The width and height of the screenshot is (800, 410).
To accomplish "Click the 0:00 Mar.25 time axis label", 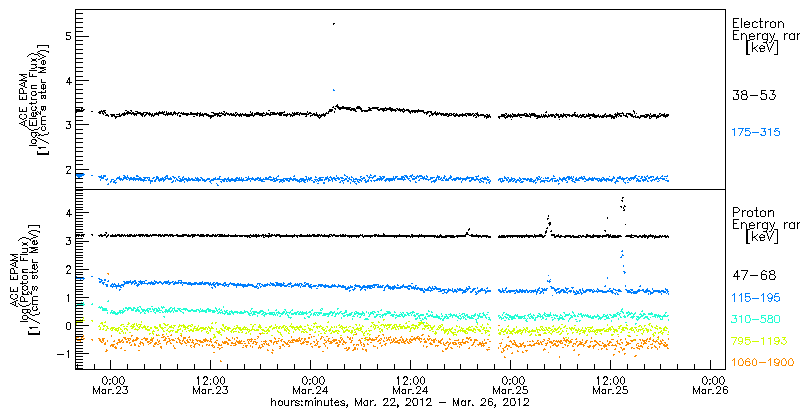I will (509, 385).
